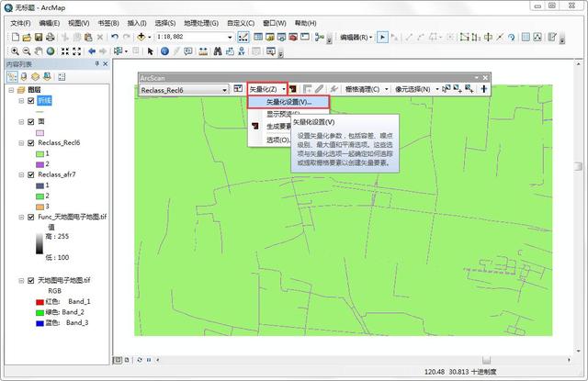Open the table of contents window icon
The width and height of the screenshot is (588, 381).
click(258, 37)
